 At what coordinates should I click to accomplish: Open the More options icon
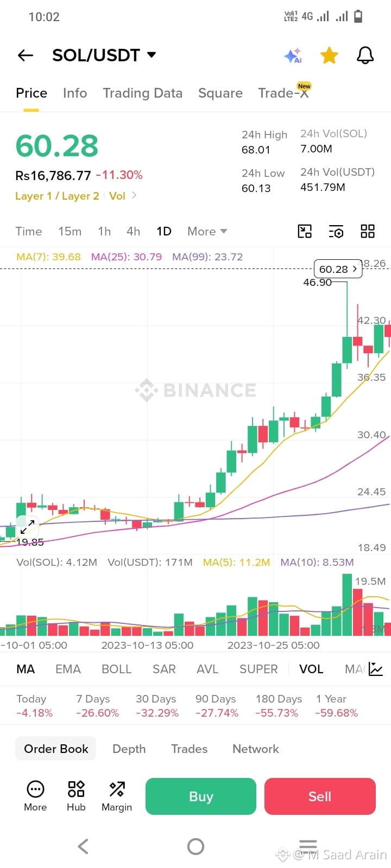pyautogui.click(x=35, y=796)
